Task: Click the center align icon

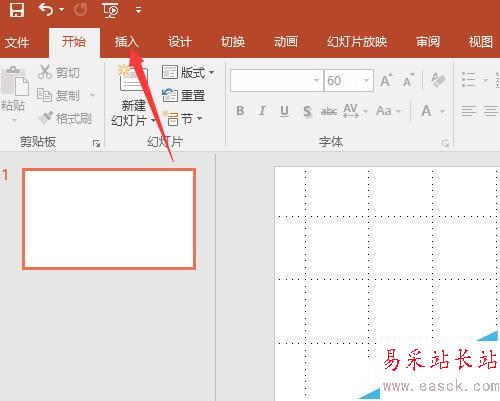Action: 491,111
